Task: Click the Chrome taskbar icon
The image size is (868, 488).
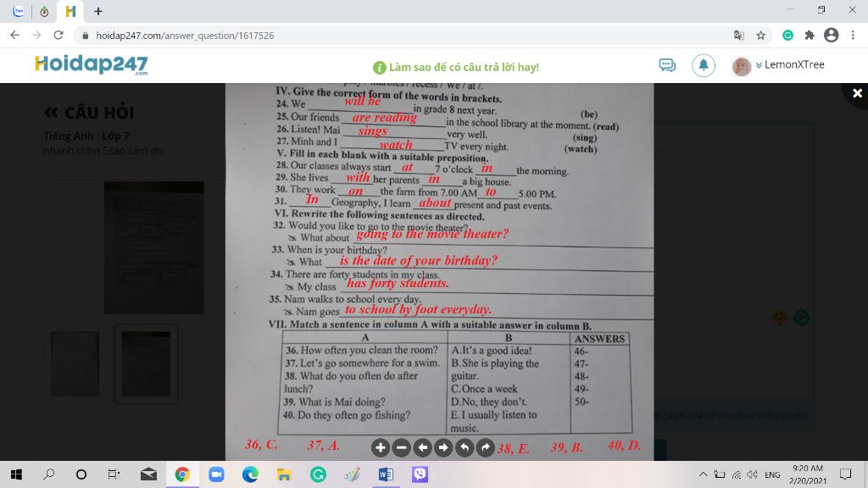Action: pyautogui.click(x=182, y=474)
